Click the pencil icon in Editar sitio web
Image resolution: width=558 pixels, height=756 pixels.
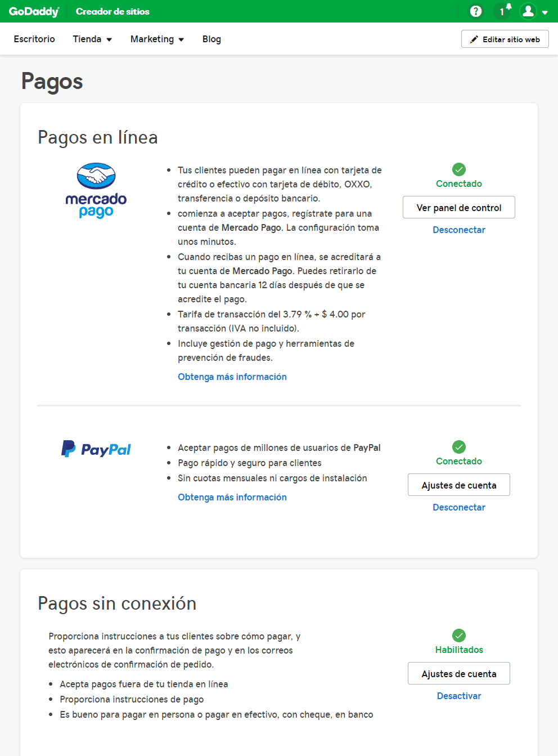point(474,39)
